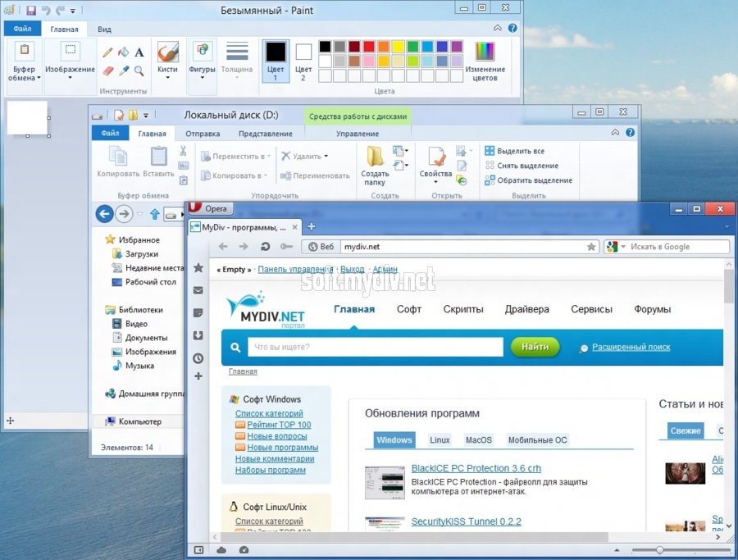Choose the Fill bucket tool in Paint
The image size is (738, 560).
tap(123, 52)
